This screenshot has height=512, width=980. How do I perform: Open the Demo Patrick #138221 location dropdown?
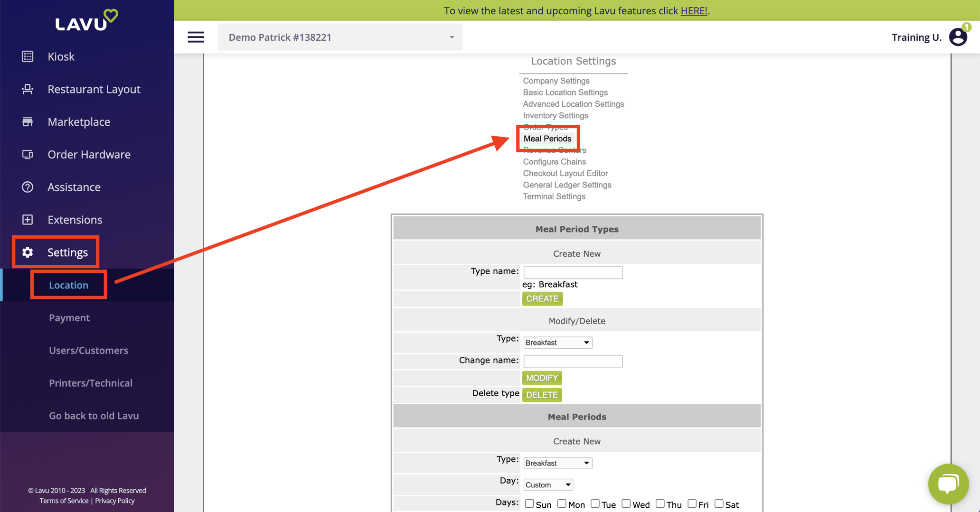pyautogui.click(x=340, y=37)
